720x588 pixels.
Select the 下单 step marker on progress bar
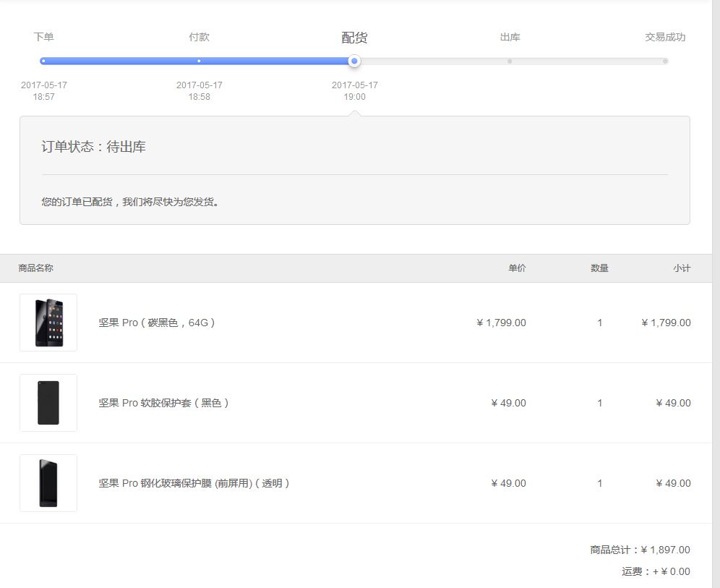click(43, 61)
